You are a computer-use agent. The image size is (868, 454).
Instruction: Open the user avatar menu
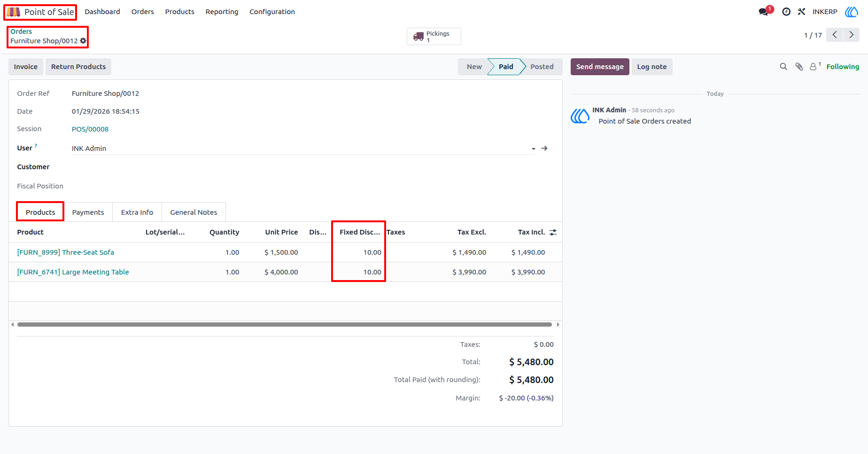852,12
